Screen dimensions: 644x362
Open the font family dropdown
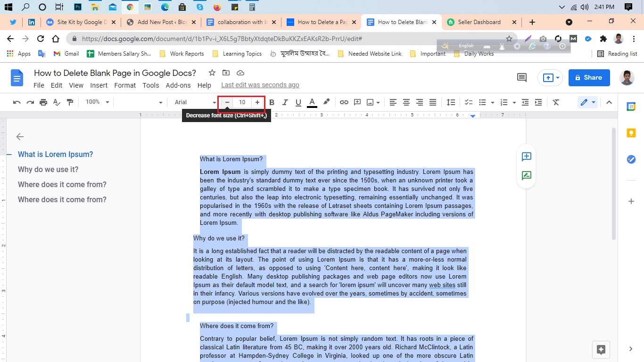193,102
